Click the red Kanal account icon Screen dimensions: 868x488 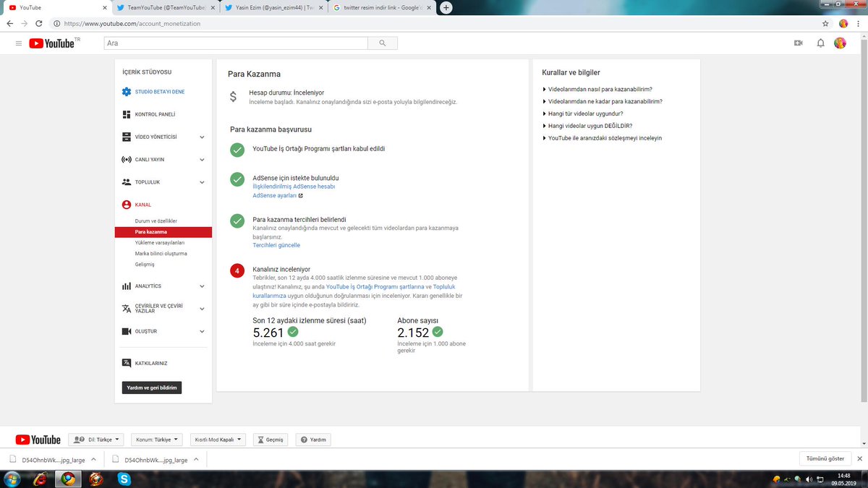click(127, 205)
